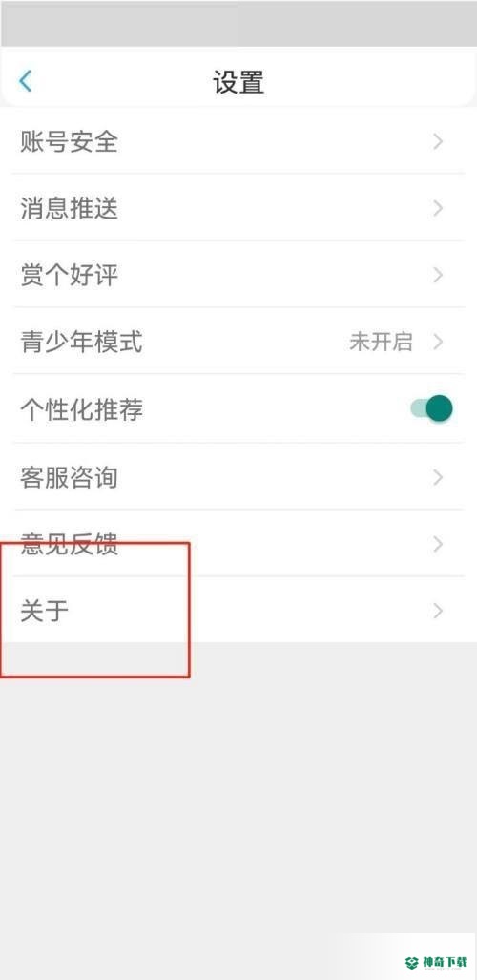Open 消息推送 settings row
Image resolution: width=477 pixels, height=980 pixels.
coord(238,208)
